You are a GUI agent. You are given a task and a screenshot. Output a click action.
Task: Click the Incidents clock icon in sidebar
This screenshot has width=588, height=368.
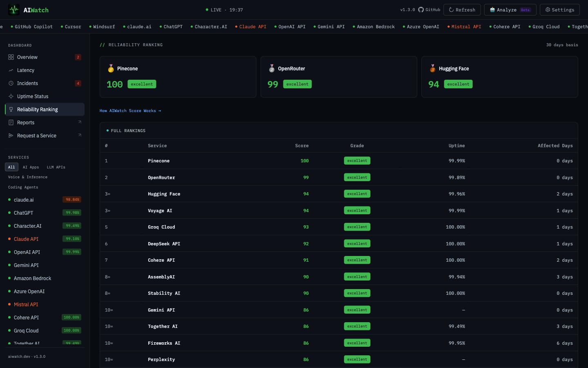point(11,83)
